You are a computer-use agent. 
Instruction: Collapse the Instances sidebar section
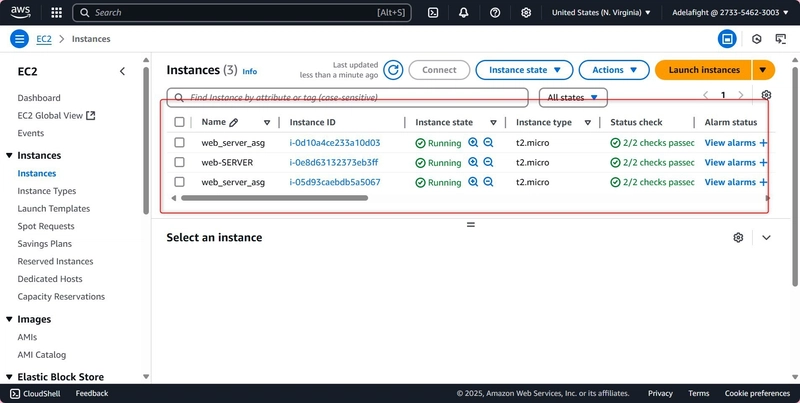[9, 156]
